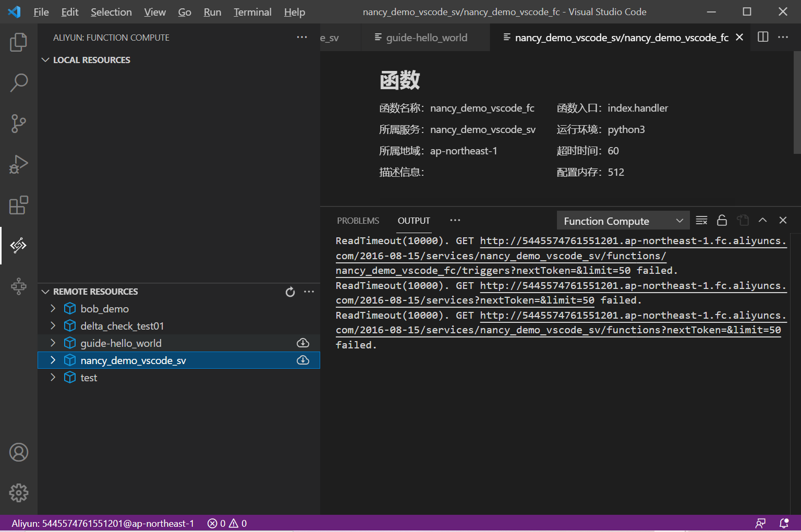
Task: Open the Selection menu
Action: [x=111, y=12]
